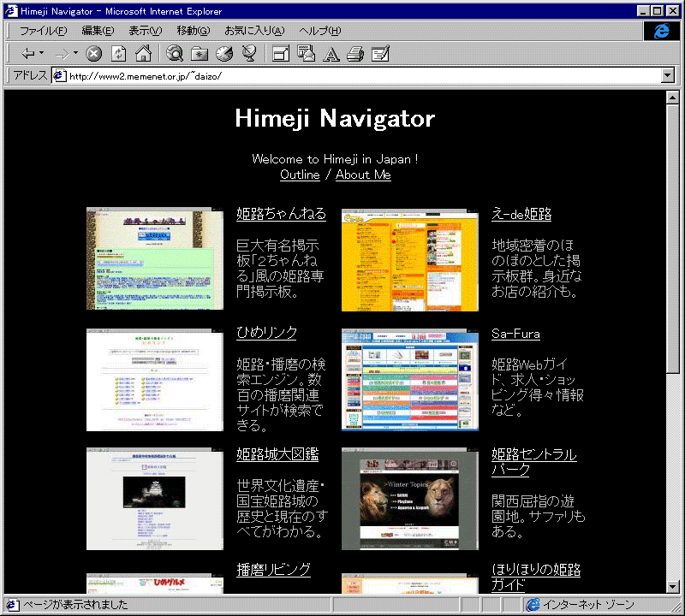This screenshot has height=616, width=685.
Task: Click the Himeji Navigator page heading
Action: (335, 119)
